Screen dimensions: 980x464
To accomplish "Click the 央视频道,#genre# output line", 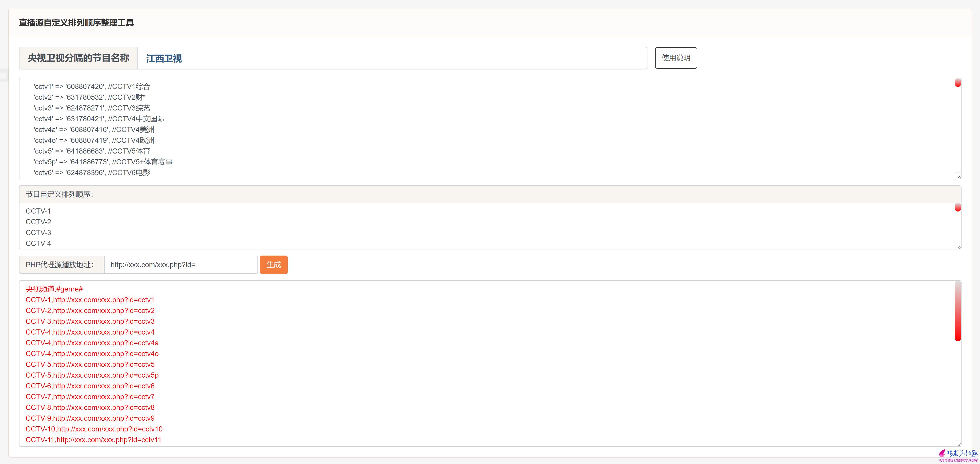I will (54, 289).
